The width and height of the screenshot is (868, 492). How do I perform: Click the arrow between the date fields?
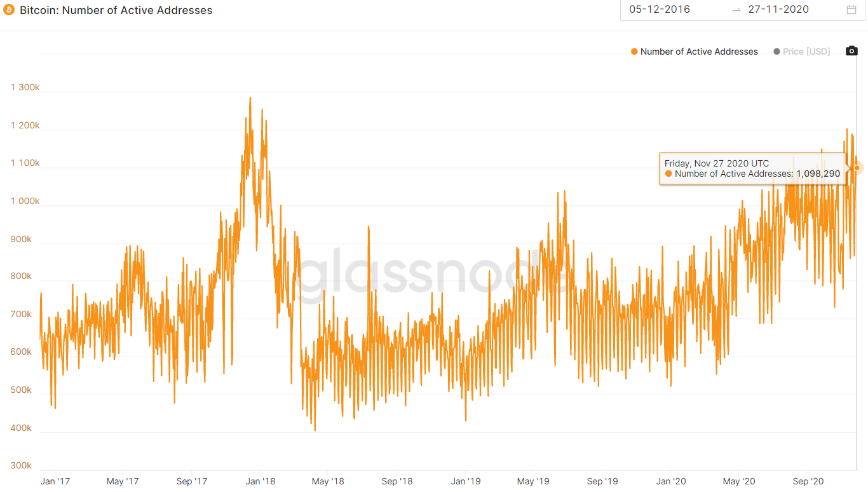click(x=736, y=10)
